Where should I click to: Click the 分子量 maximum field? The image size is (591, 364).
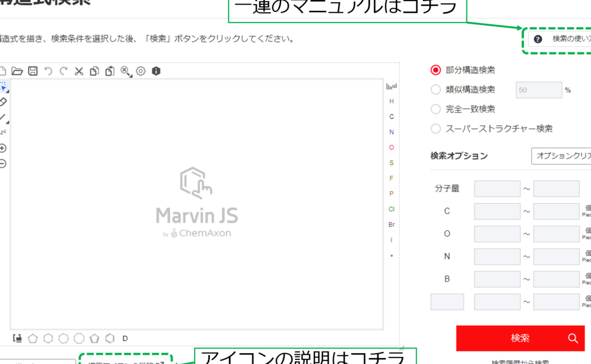pos(556,189)
